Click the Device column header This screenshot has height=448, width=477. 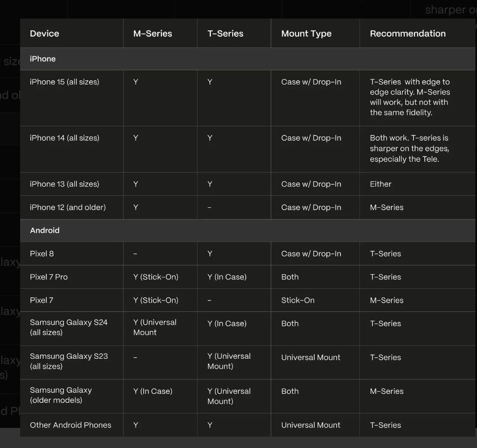pyautogui.click(x=45, y=34)
